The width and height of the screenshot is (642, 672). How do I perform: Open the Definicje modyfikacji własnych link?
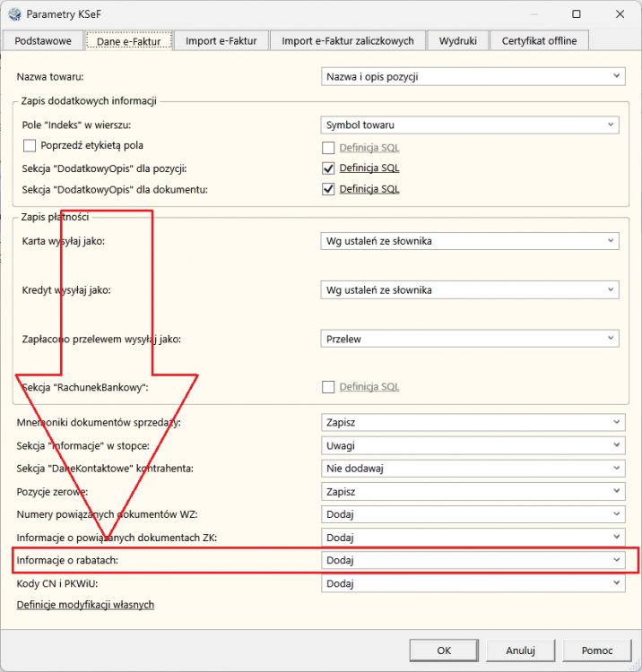tap(85, 605)
